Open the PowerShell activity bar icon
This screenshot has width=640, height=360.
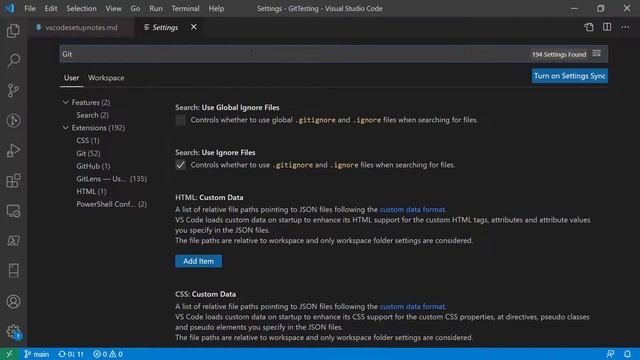click(13, 241)
